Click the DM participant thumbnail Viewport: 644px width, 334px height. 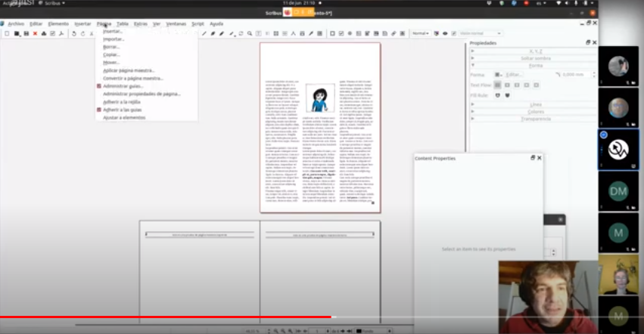pyautogui.click(x=618, y=191)
